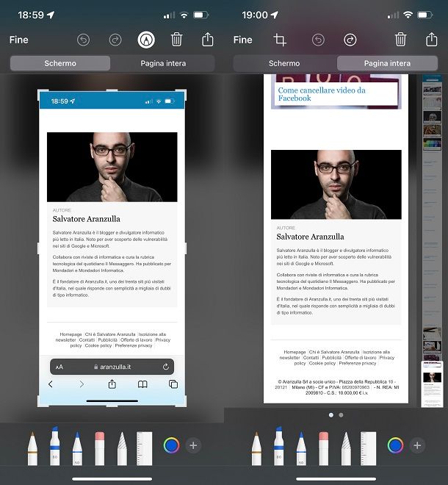This screenshot has width=448, height=485.
Task: Open the color picker in left toolbar
Action: pyautogui.click(x=171, y=445)
